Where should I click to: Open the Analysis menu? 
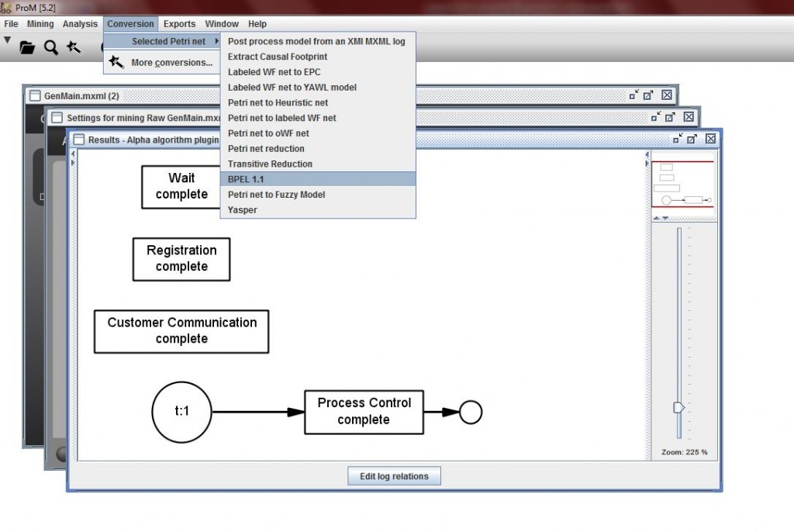click(80, 24)
